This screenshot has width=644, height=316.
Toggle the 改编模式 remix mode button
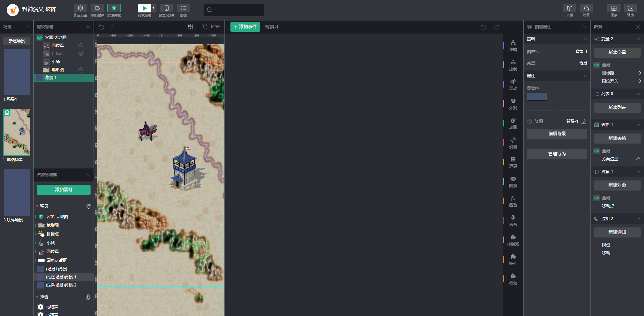click(x=114, y=8)
